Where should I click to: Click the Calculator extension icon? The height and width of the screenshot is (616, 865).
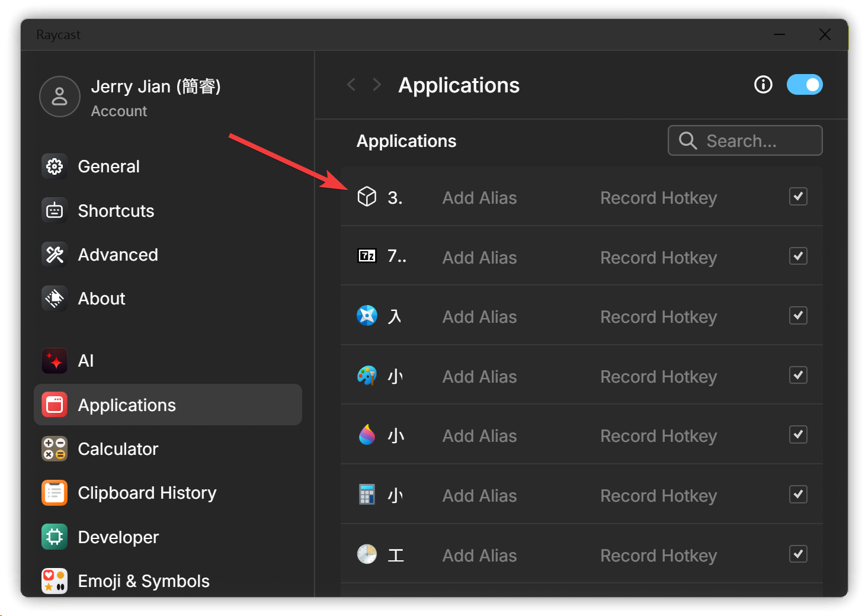55,449
